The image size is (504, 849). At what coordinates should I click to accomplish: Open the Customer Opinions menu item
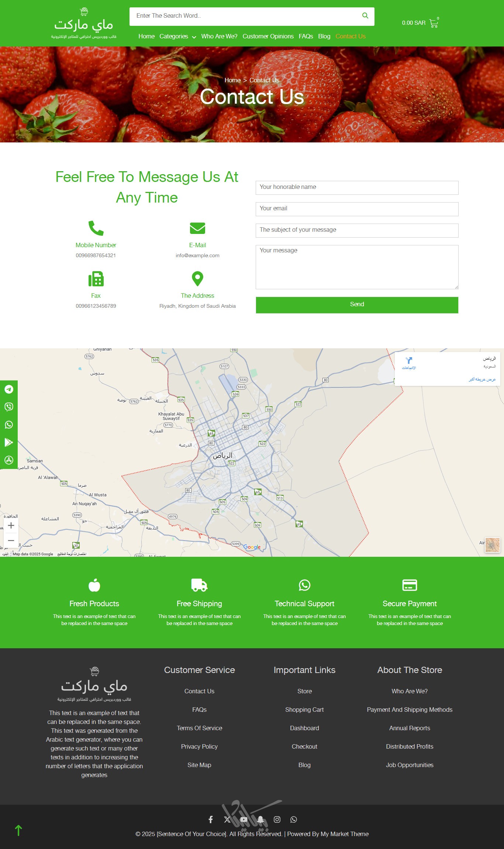(268, 37)
